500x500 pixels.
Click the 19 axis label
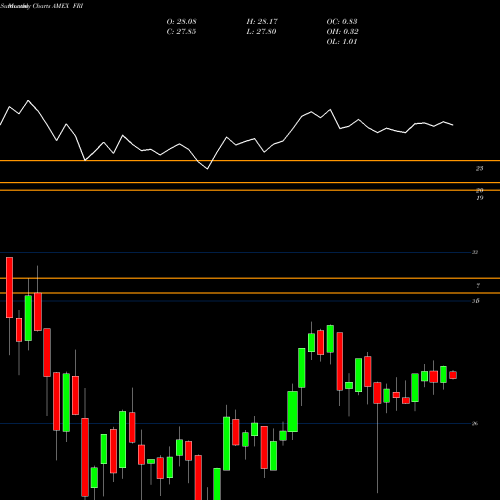tap(479, 198)
